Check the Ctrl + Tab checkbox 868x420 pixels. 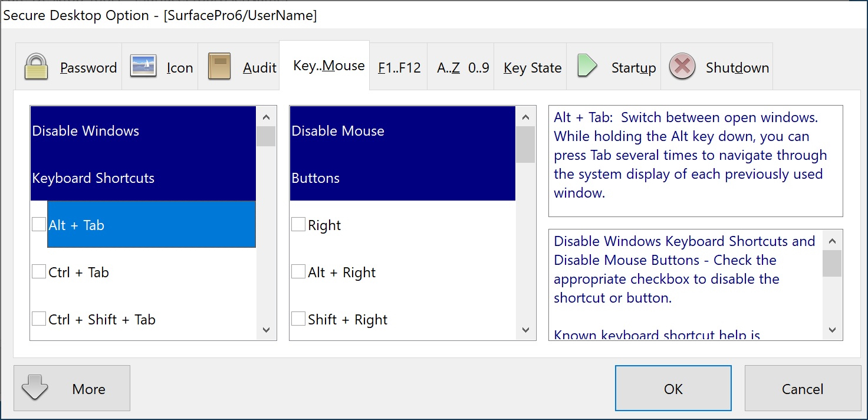click(39, 271)
